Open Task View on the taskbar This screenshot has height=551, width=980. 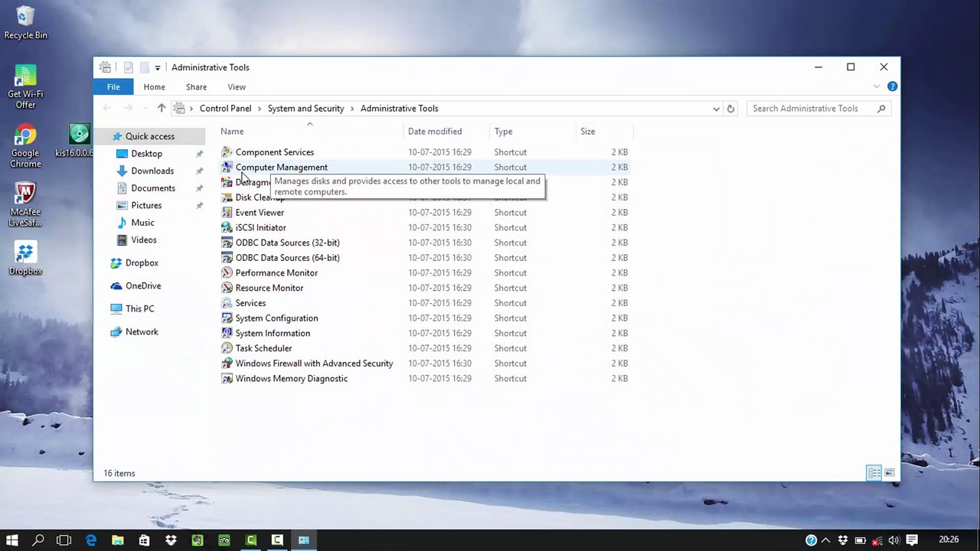pyautogui.click(x=64, y=540)
